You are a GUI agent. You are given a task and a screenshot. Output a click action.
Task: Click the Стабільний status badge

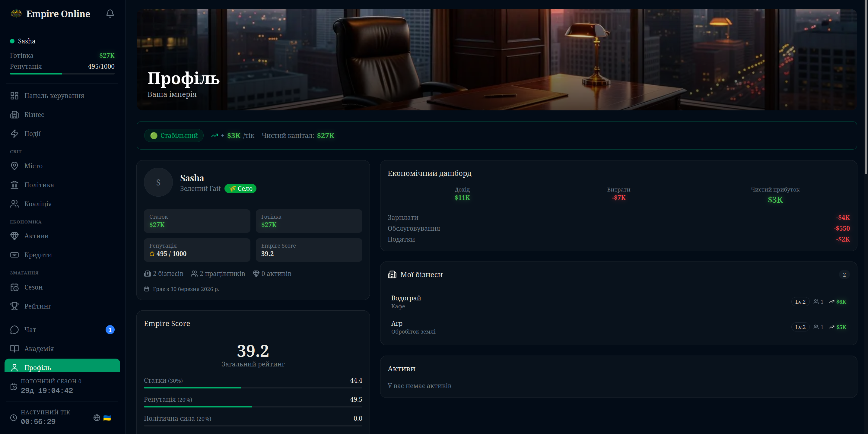[174, 135]
